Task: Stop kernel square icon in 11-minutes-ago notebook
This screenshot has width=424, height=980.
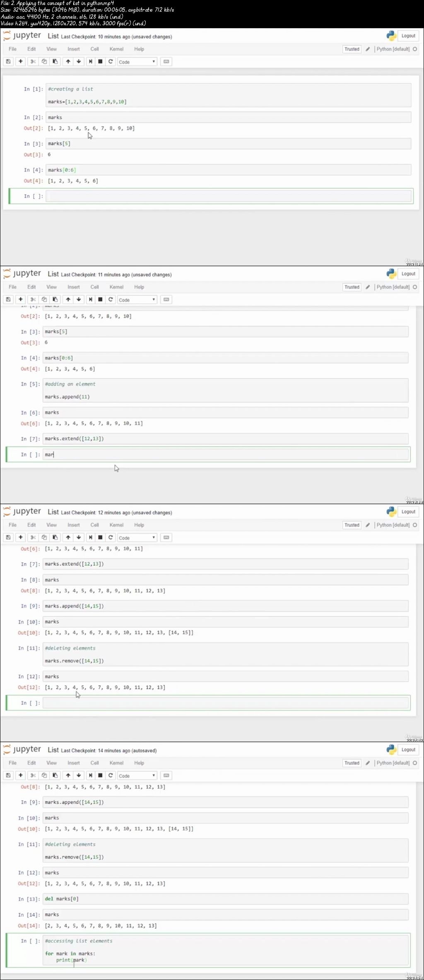Action: click(x=100, y=300)
